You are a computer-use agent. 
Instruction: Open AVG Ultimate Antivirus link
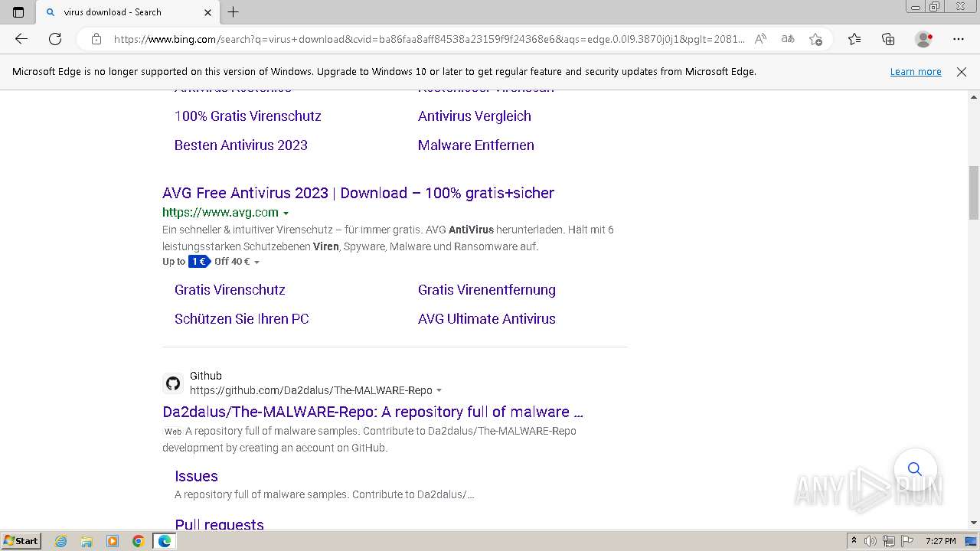[x=486, y=319]
